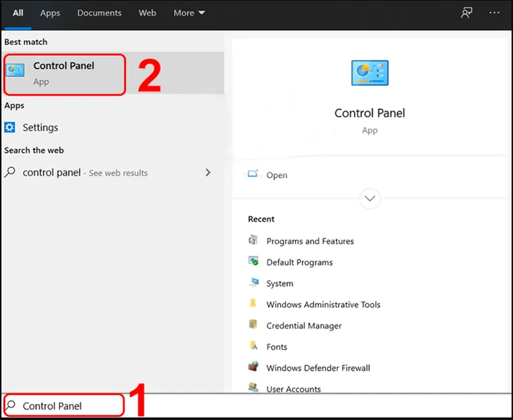Expand the web results arrow for control panel
Viewport: 513px width, 420px height.
(207, 172)
